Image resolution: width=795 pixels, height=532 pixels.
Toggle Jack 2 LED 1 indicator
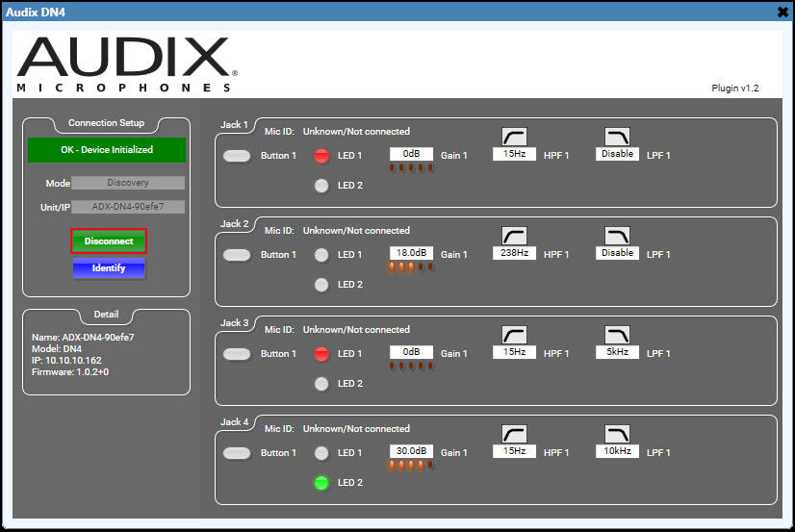(x=321, y=255)
